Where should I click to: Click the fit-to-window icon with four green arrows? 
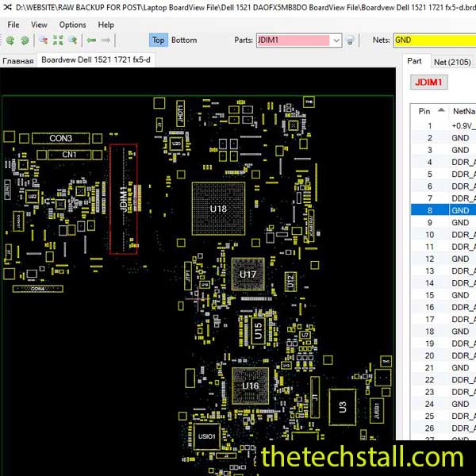pos(58,40)
